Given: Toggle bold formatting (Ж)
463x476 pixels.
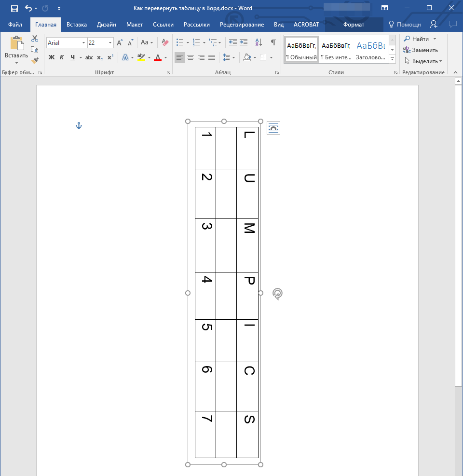Looking at the screenshot, I should point(52,57).
